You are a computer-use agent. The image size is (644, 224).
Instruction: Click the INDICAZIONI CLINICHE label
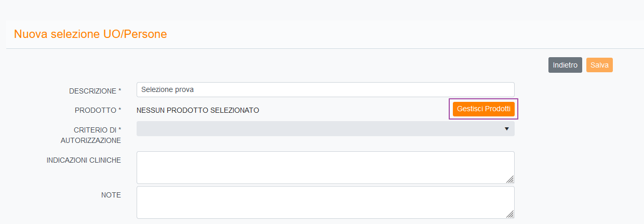[84, 160]
